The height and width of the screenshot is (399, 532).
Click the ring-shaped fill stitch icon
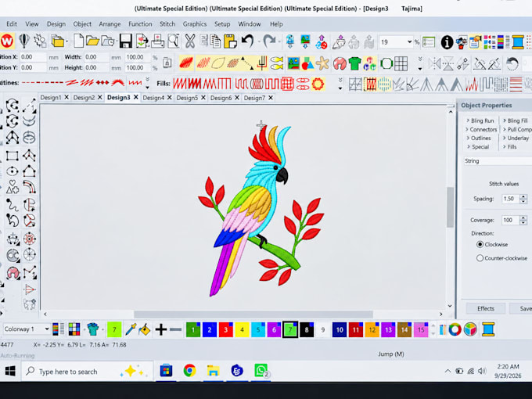tap(318, 84)
